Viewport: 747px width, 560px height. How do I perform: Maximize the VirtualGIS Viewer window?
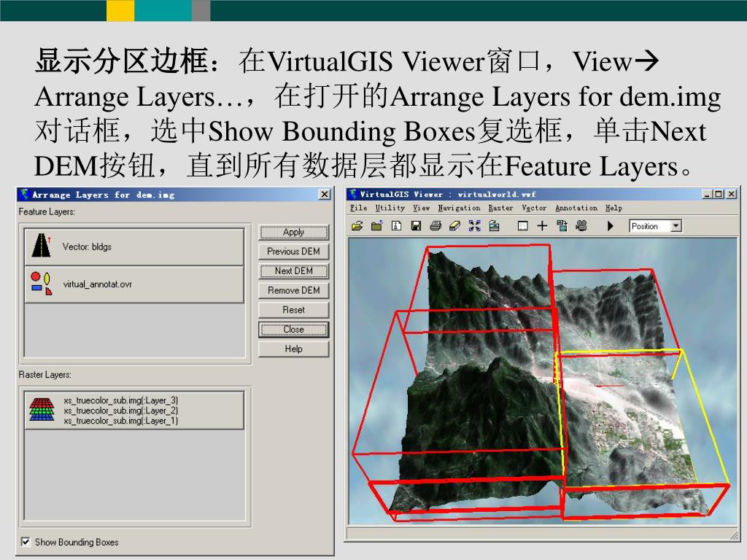tap(718, 194)
